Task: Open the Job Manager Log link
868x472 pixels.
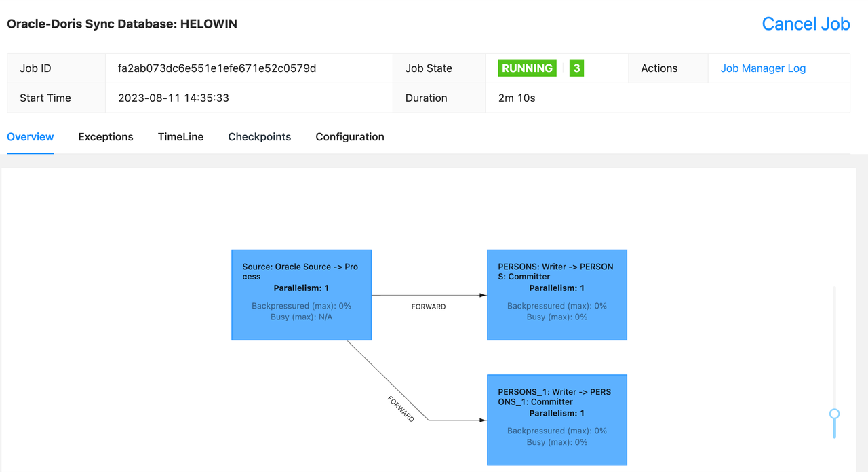Action: [763, 68]
